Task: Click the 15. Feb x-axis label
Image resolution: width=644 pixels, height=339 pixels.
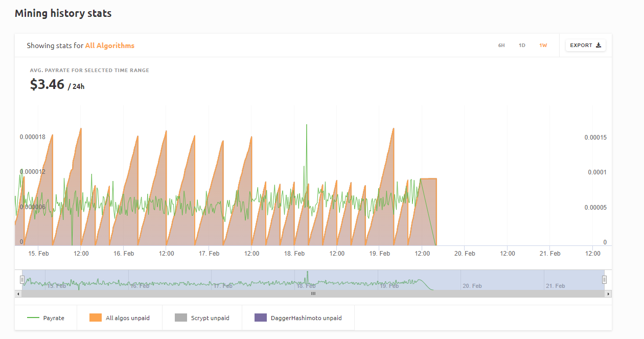Action: tap(38, 253)
